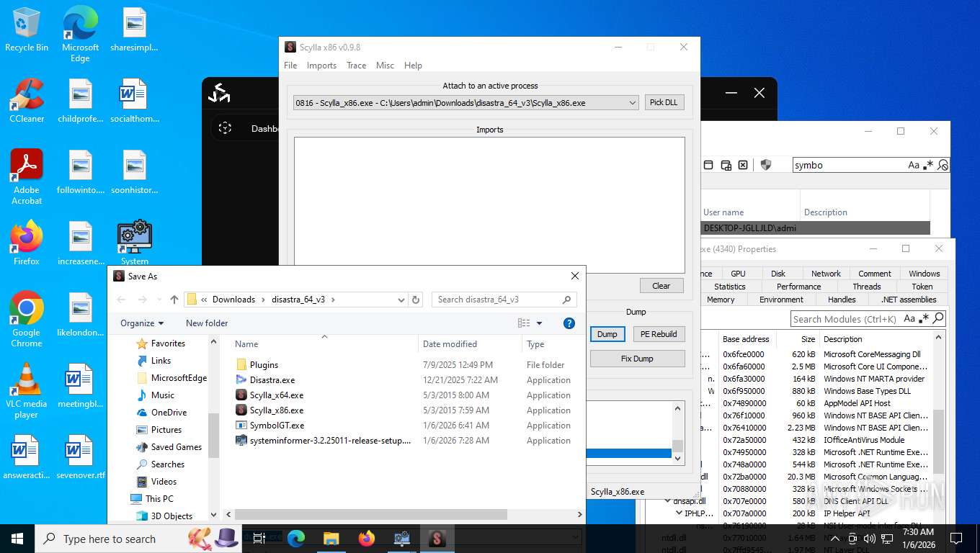The image size is (980, 553).
Task: Open the recent locations dropdown arrow
Action: 158,300
